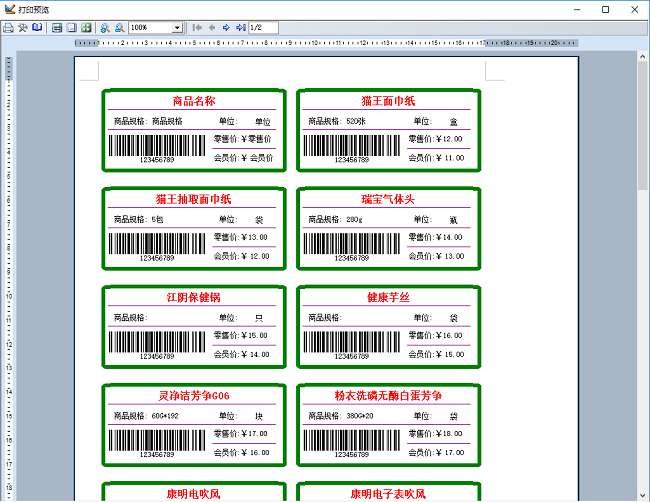This screenshot has width=650, height=502.
Task: Click the Print icon in the toolbar
Action: click(x=8, y=28)
